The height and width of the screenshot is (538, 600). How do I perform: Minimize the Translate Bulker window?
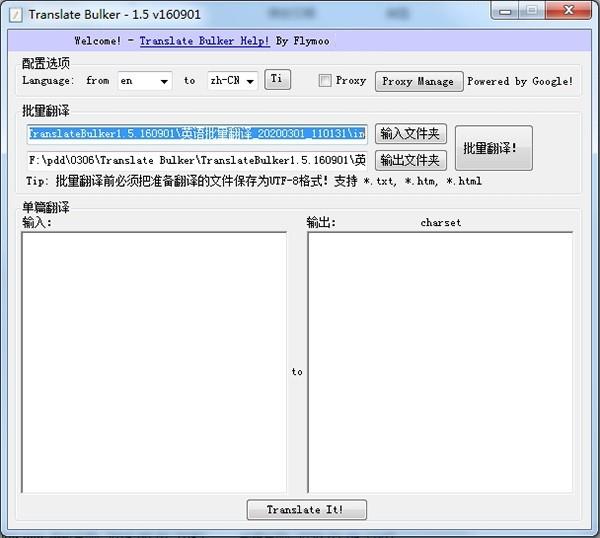coord(505,11)
